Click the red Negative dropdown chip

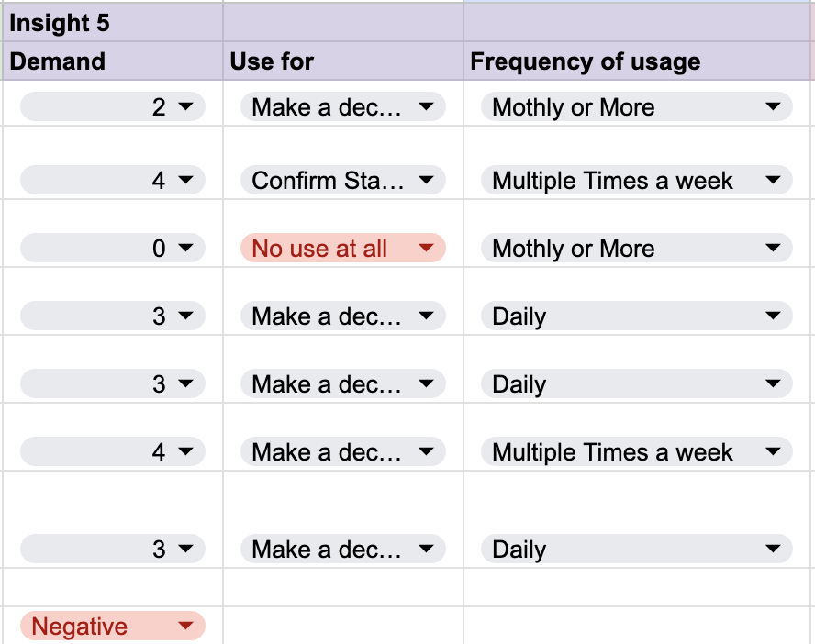coord(113,626)
